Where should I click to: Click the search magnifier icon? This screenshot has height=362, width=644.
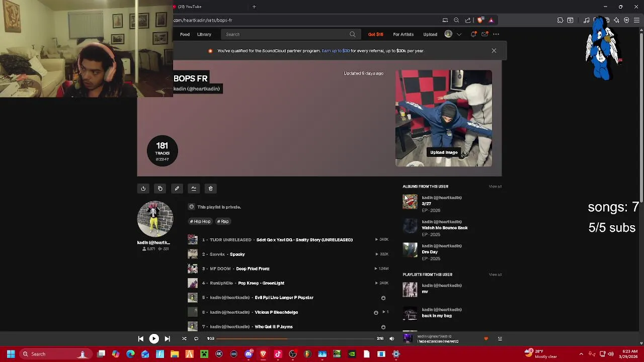click(x=353, y=34)
